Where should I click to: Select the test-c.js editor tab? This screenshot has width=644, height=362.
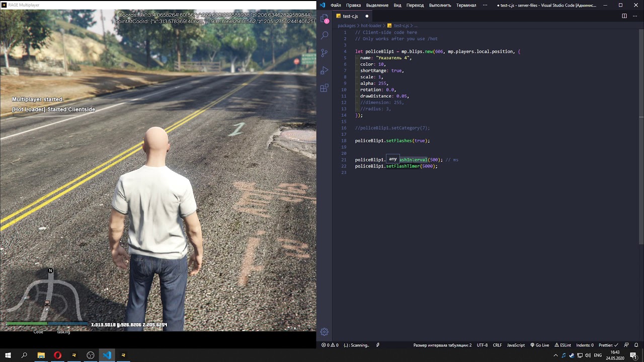click(351, 16)
